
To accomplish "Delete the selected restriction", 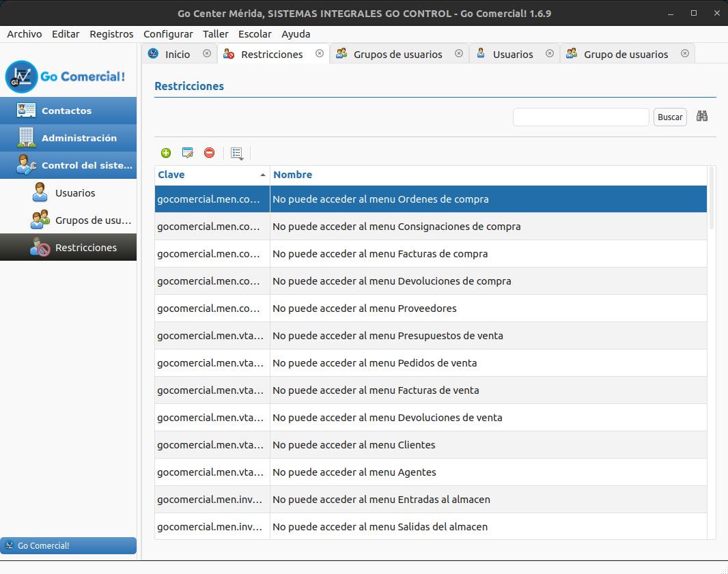I will click(209, 153).
